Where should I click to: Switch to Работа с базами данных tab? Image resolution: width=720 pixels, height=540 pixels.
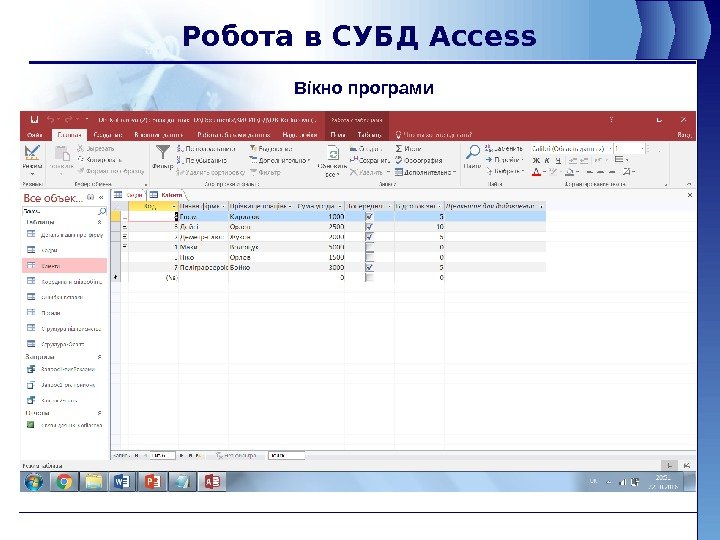pos(234,135)
